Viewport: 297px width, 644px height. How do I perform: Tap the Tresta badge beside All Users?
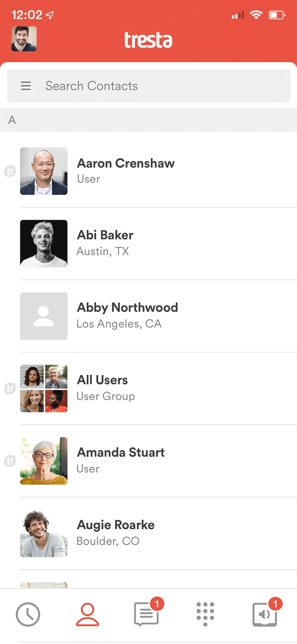coord(10,388)
